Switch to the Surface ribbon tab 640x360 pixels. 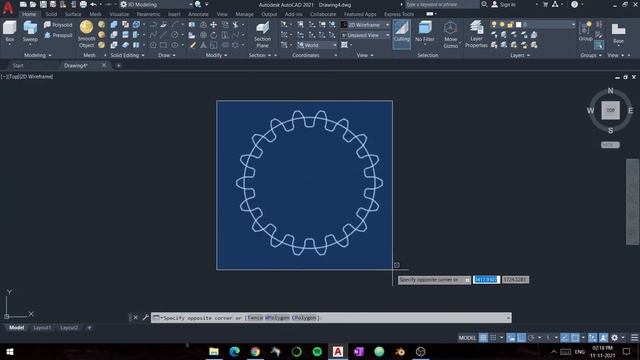[73, 14]
